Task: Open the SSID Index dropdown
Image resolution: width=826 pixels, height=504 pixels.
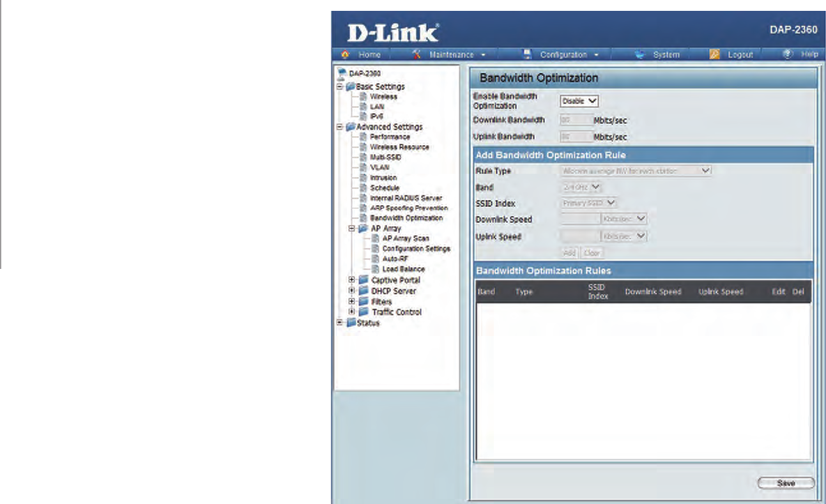Action: tap(589, 203)
